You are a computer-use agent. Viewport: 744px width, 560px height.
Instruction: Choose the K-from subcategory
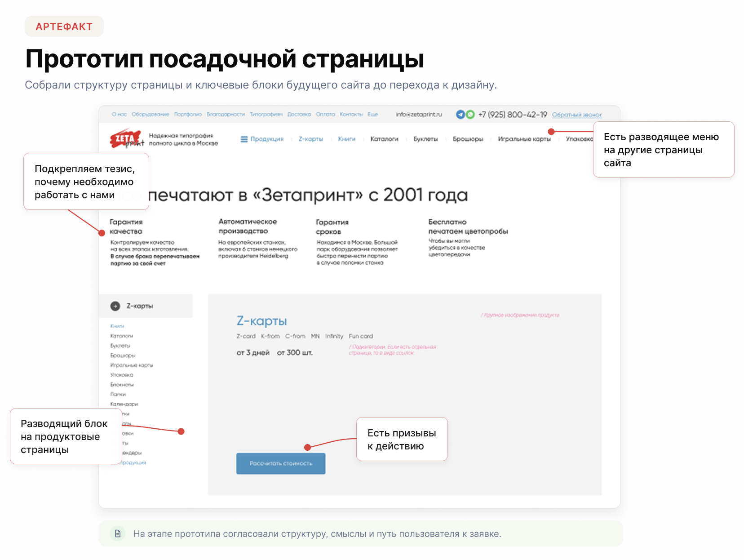[270, 336]
